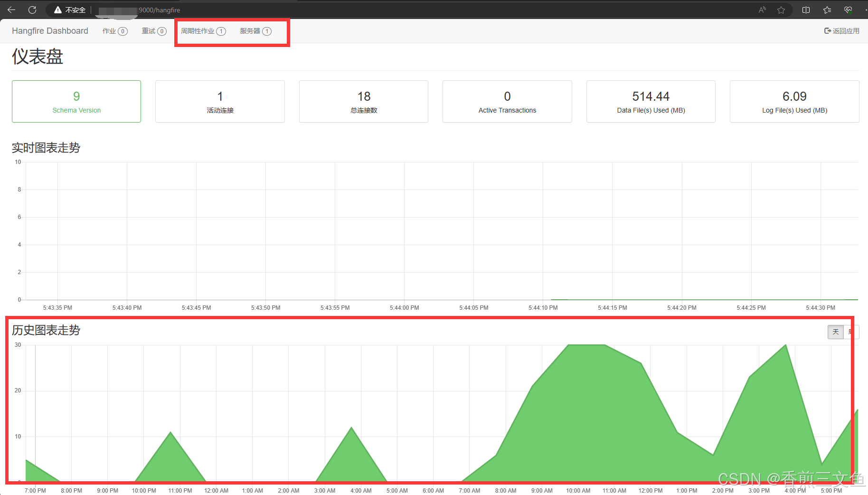Open the favorites list icon
Viewport: 868px width, 495px height.
click(827, 10)
